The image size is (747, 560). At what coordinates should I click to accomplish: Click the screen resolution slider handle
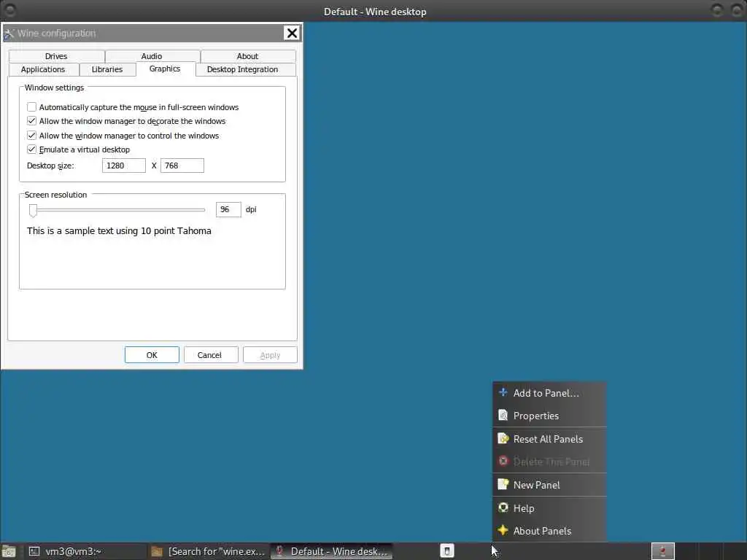coord(33,210)
